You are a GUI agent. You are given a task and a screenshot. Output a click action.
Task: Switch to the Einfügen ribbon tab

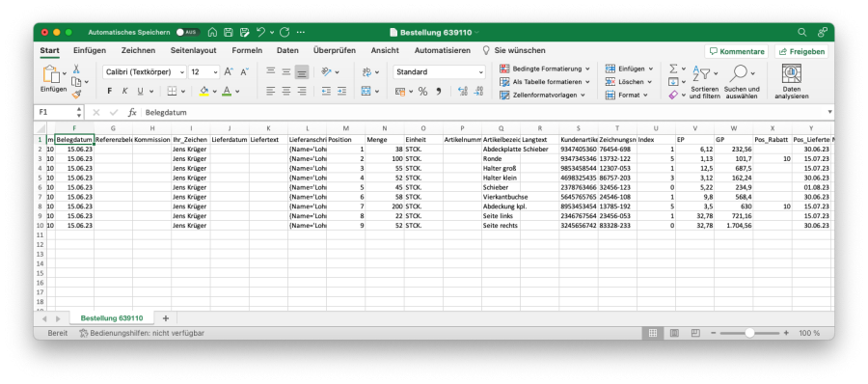pyautogui.click(x=90, y=50)
